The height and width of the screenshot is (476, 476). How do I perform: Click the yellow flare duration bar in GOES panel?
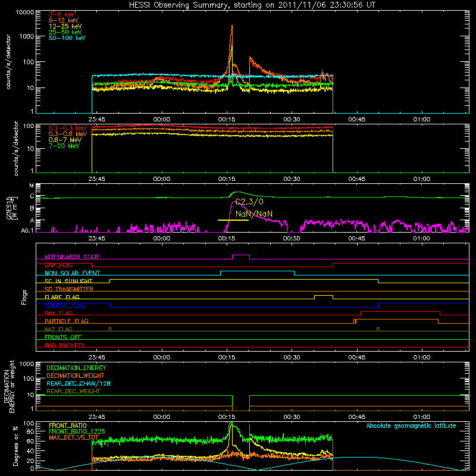pyautogui.click(x=233, y=220)
